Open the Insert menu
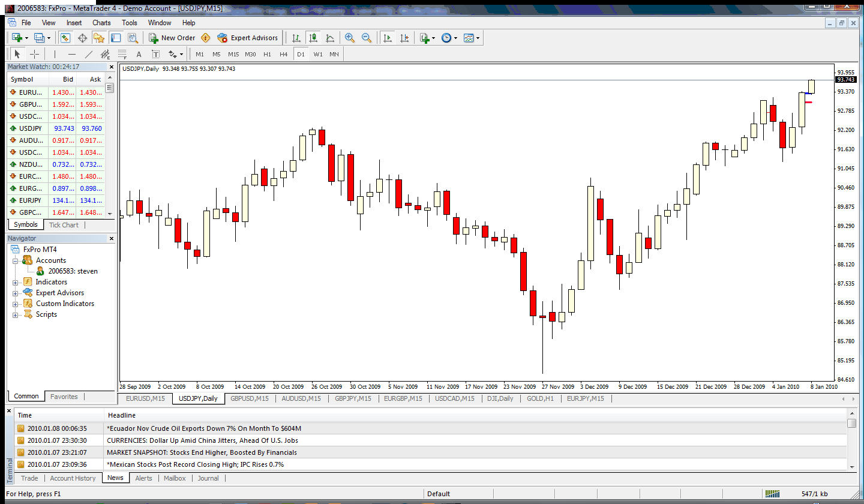 point(74,23)
